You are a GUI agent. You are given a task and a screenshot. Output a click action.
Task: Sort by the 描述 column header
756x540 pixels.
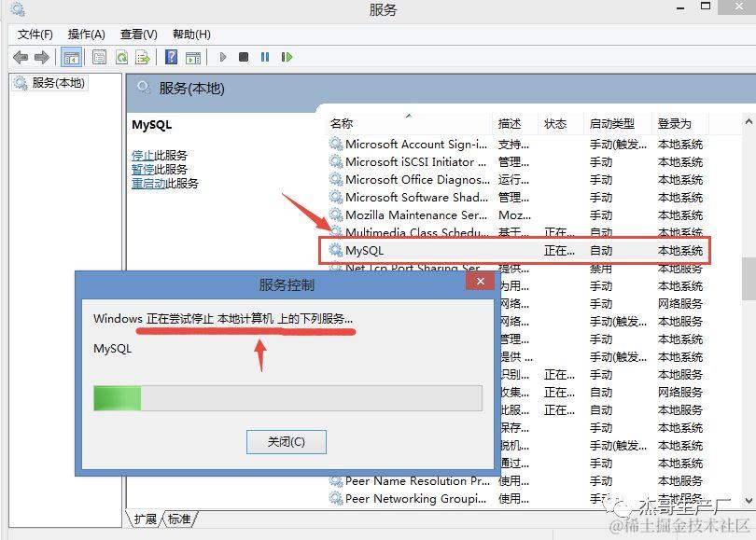coord(515,124)
